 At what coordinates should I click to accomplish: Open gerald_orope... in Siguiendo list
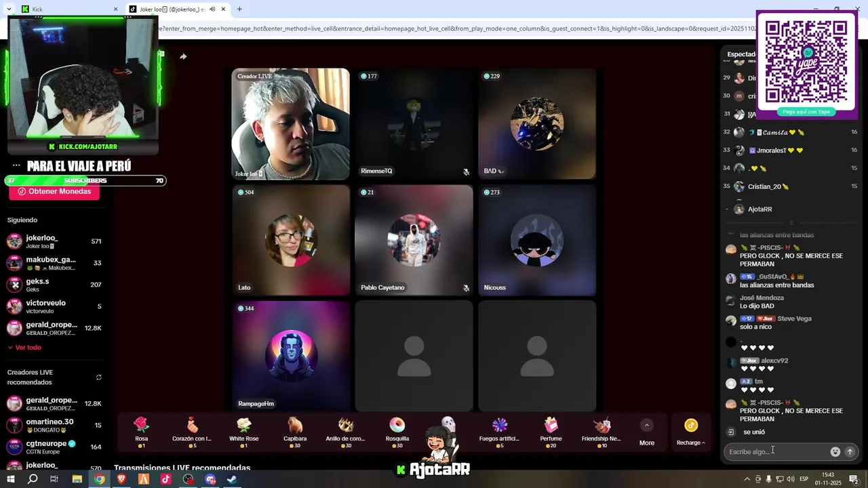click(54, 328)
